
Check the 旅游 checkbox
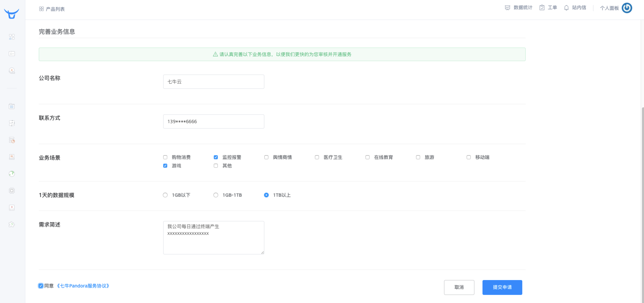(x=418, y=157)
